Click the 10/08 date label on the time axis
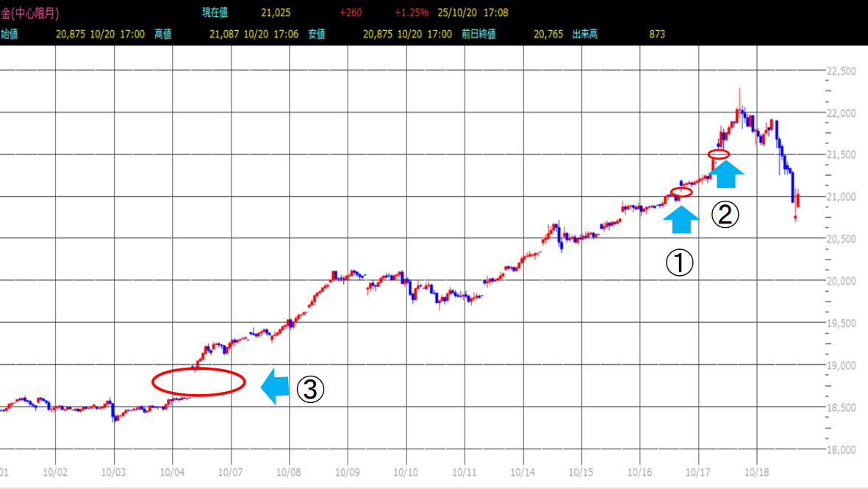868x489 pixels. [289, 469]
